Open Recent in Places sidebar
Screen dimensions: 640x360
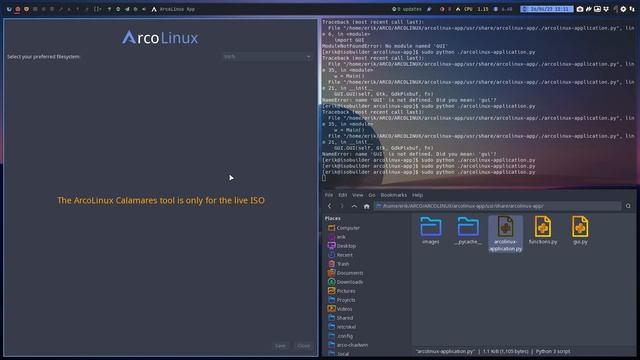(x=340, y=255)
